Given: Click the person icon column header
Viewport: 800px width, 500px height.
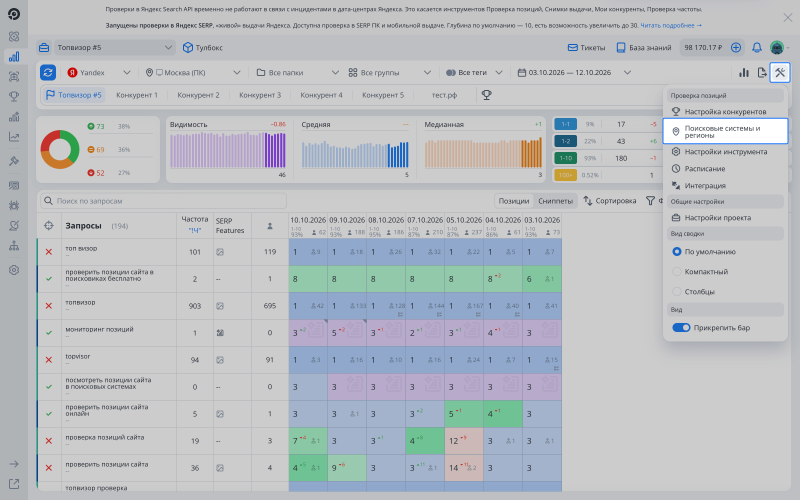Looking at the screenshot, I should click(270, 226).
